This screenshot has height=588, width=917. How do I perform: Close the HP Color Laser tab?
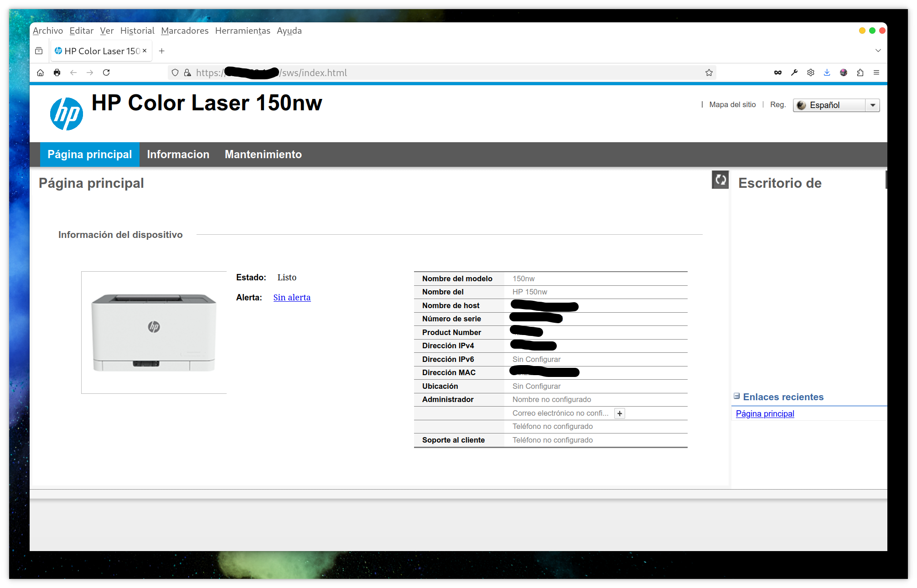[x=145, y=51]
